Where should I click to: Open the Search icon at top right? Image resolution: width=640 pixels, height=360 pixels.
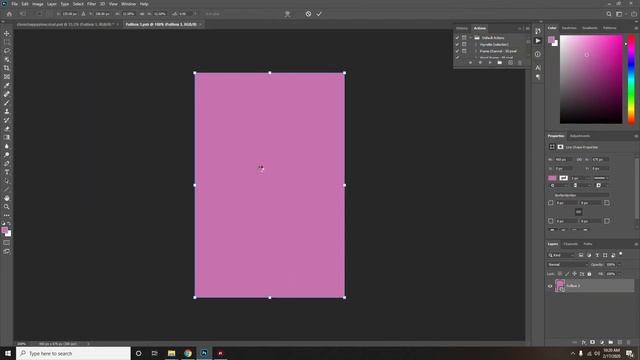(609, 14)
